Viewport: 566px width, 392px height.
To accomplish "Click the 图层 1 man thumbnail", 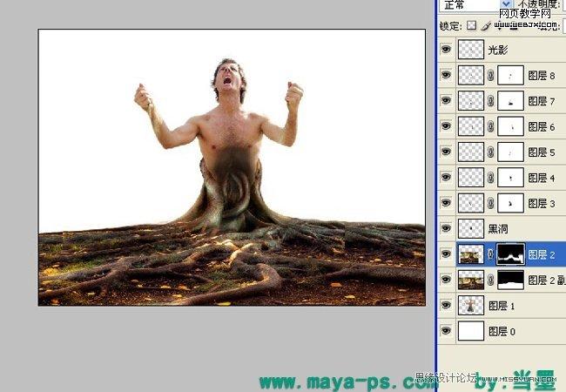I will click(x=471, y=306).
